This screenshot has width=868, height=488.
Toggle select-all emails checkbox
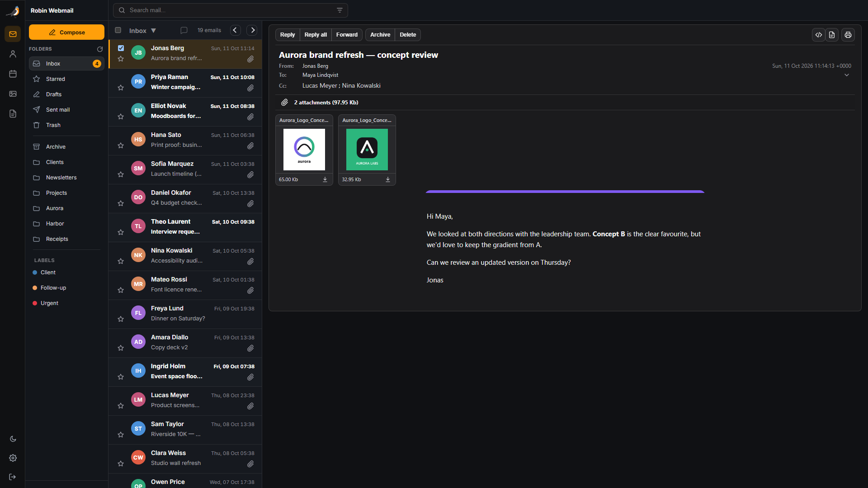pyautogui.click(x=118, y=30)
